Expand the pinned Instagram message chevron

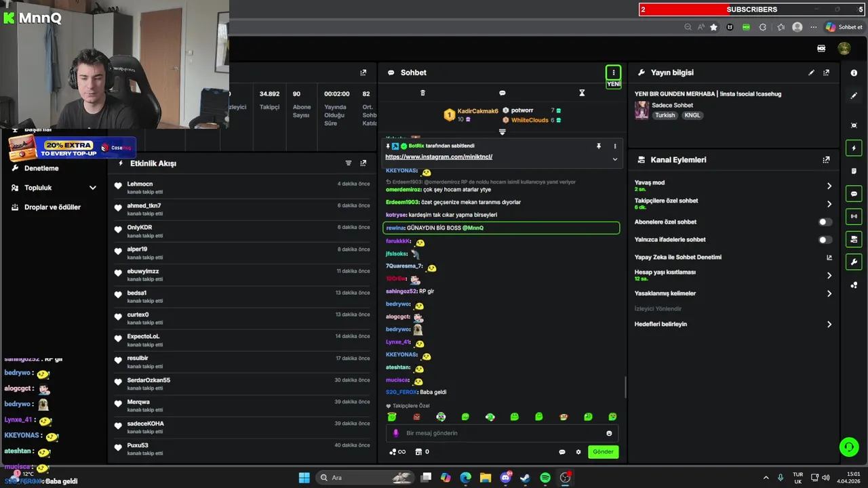tap(615, 159)
